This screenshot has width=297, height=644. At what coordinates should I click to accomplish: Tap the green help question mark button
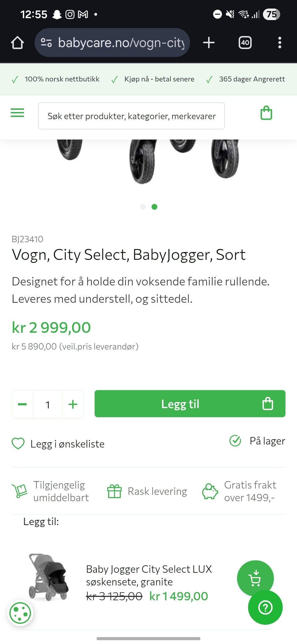[265, 607]
